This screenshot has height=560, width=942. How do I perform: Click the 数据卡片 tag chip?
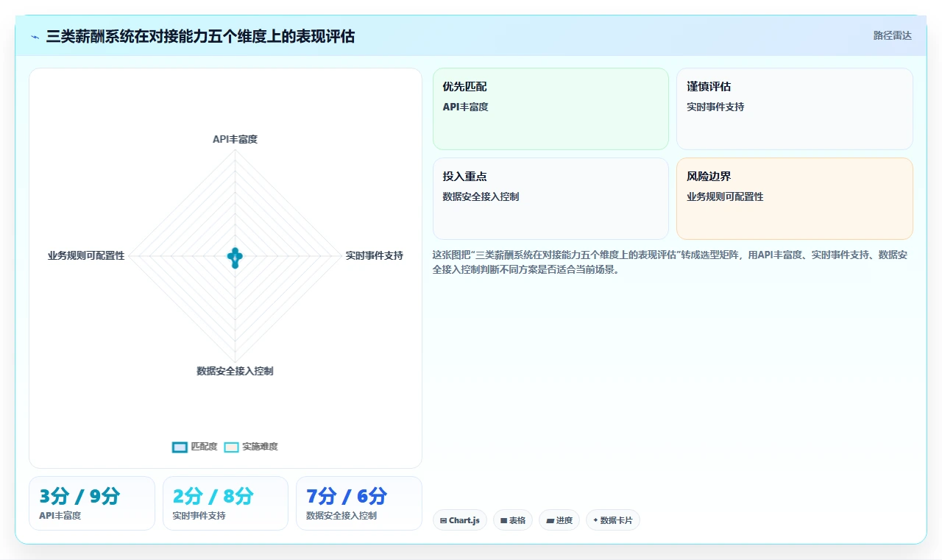[x=613, y=520]
